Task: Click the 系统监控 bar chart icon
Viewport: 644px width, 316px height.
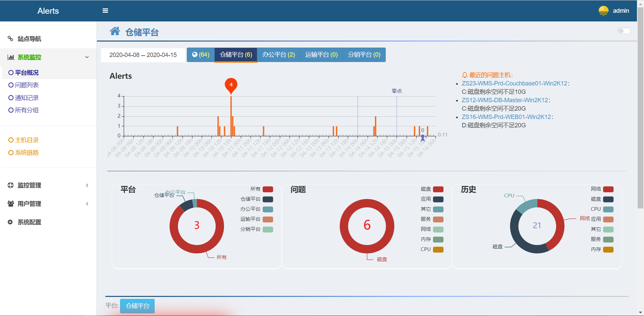Action: pos(11,57)
